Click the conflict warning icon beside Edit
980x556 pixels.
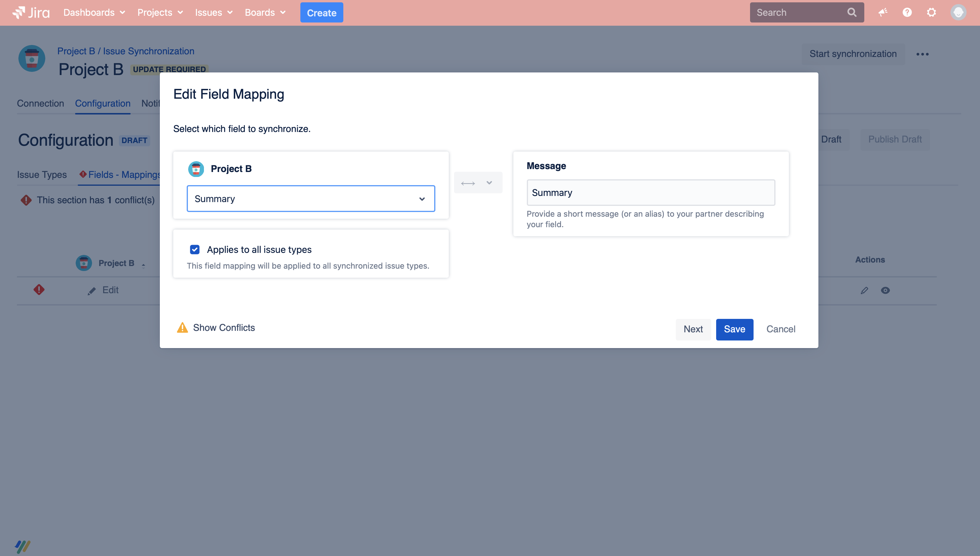(x=39, y=290)
